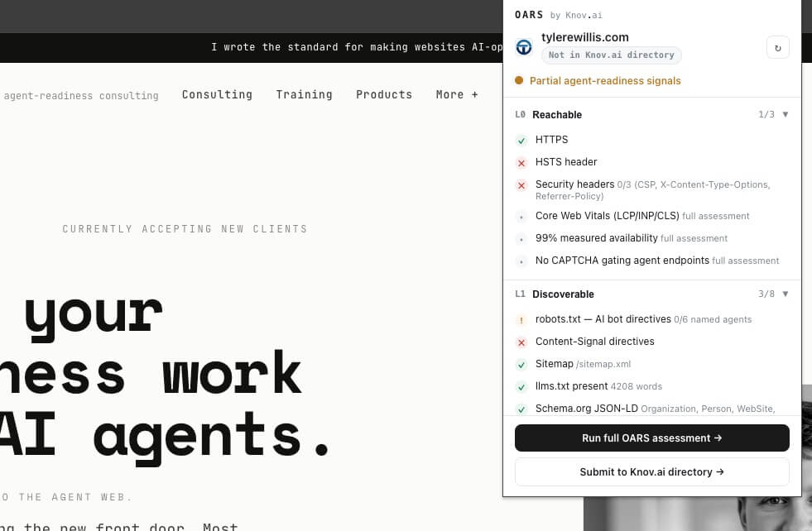
Task: Click the OARS by Knov.ai header
Action: [x=558, y=15]
